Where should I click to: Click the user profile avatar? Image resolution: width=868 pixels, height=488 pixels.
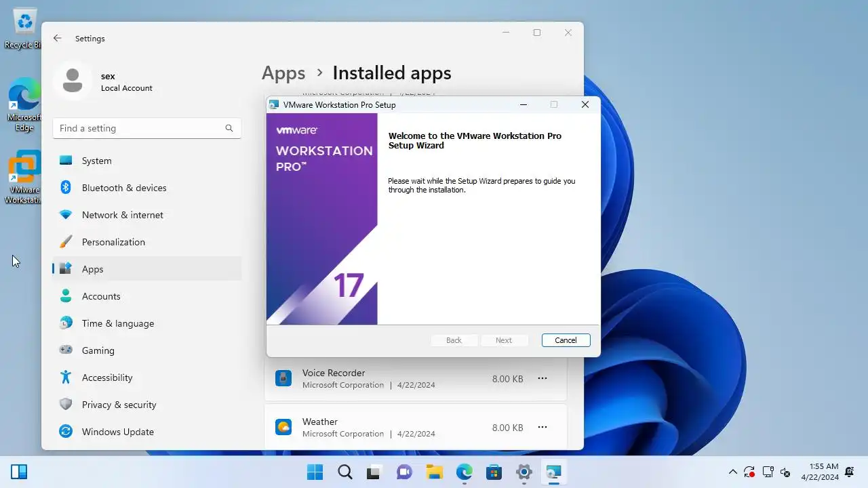pos(72,81)
